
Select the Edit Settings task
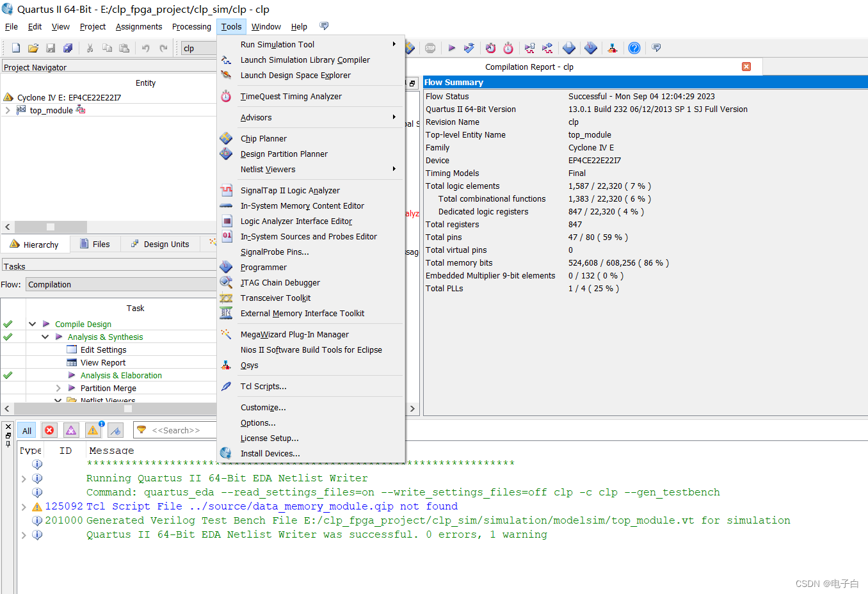tap(104, 349)
